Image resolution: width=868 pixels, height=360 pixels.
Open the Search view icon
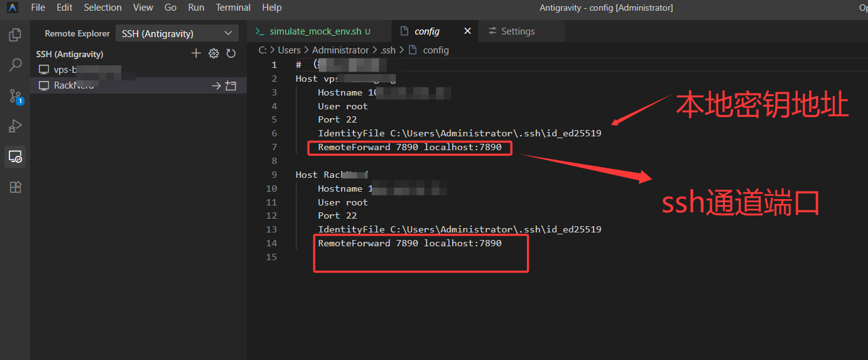coord(15,65)
